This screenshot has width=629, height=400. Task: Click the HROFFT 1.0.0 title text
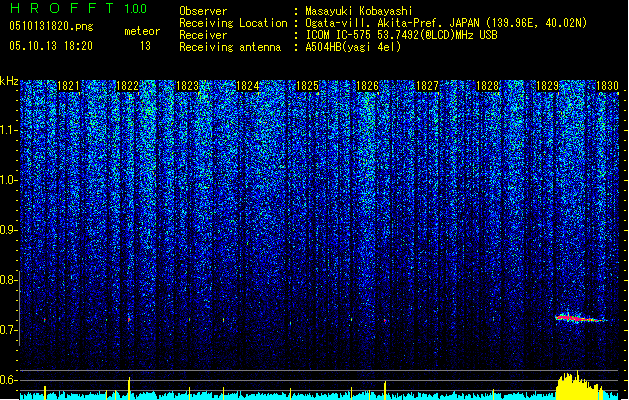(79, 8)
